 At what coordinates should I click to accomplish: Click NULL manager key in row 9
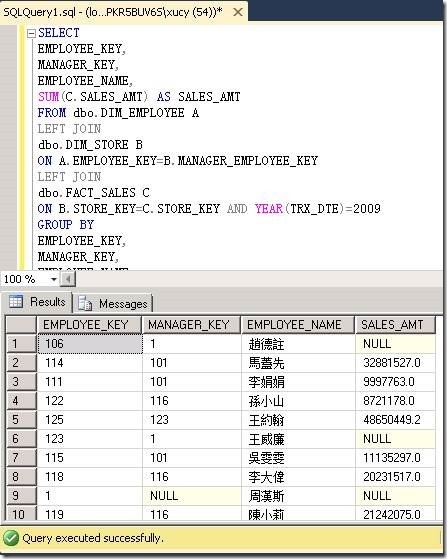click(x=192, y=496)
